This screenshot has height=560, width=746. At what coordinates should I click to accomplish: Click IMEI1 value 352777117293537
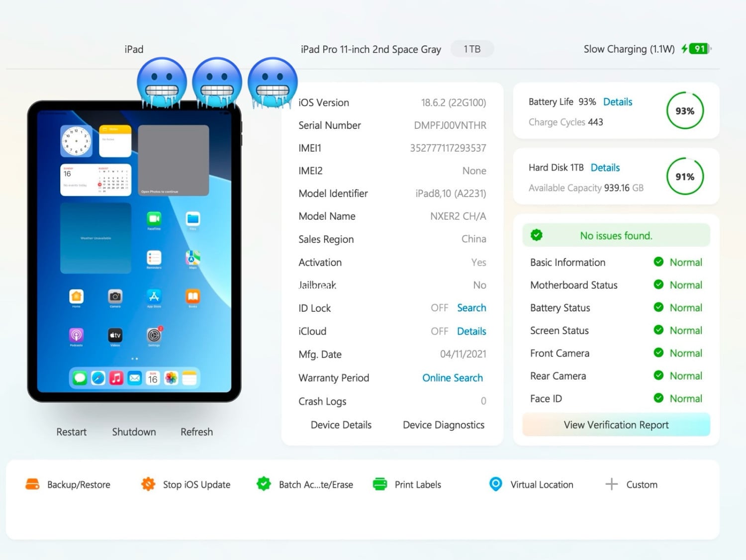click(448, 148)
